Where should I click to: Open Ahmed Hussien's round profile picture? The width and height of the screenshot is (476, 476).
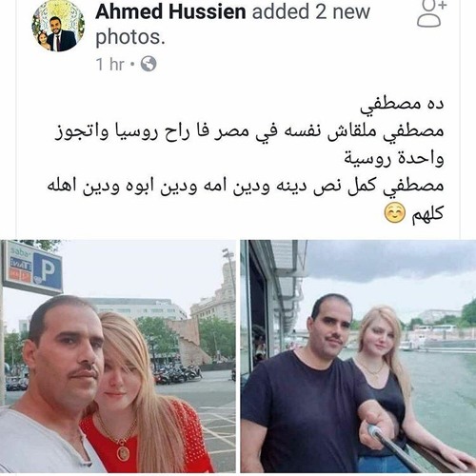point(58,26)
